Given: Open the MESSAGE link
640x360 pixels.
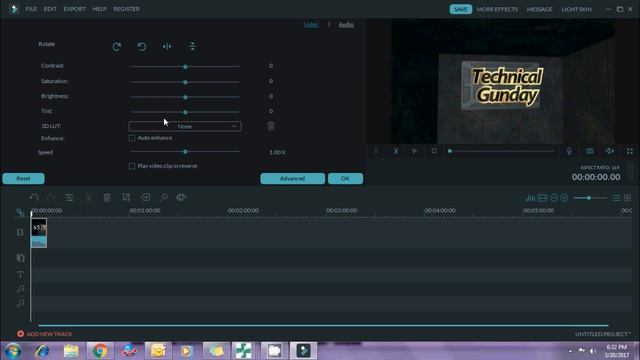Looking at the screenshot, I should pyautogui.click(x=539, y=9).
